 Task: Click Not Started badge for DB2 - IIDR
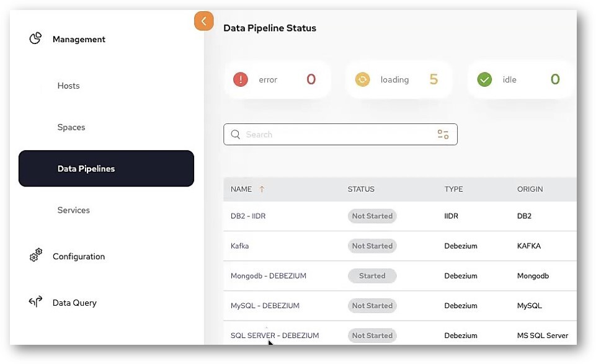[x=372, y=216]
